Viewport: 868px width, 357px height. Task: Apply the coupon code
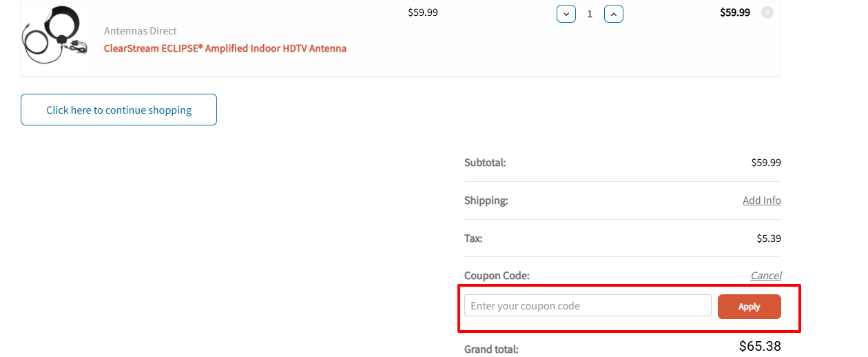(x=750, y=307)
